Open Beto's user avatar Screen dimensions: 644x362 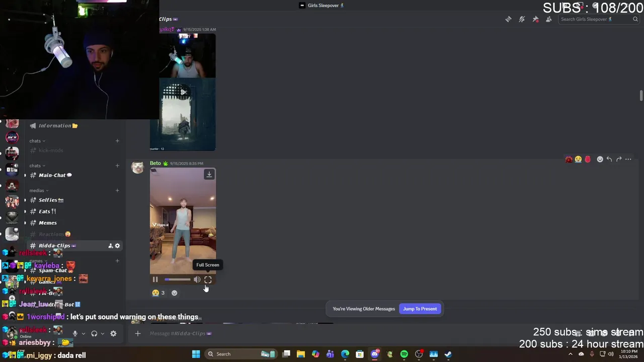tap(137, 168)
